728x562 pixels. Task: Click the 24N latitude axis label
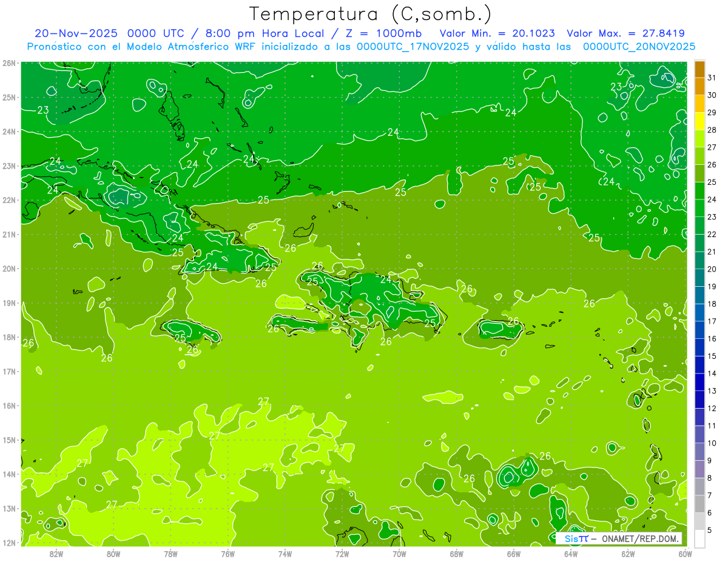tap(9, 132)
